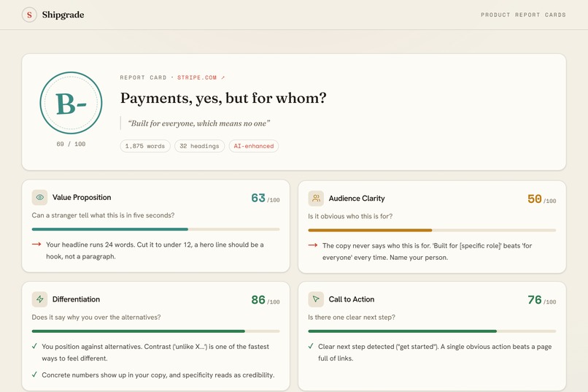The image size is (588, 392).
Task: Click the red arrow beside headline advice
Action: [36, 245]
